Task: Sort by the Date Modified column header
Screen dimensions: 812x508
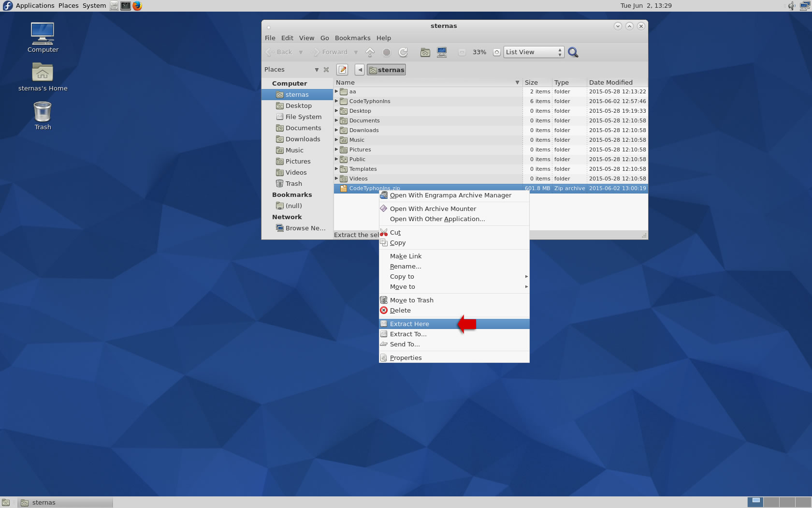Action: (x=617, y=83)
